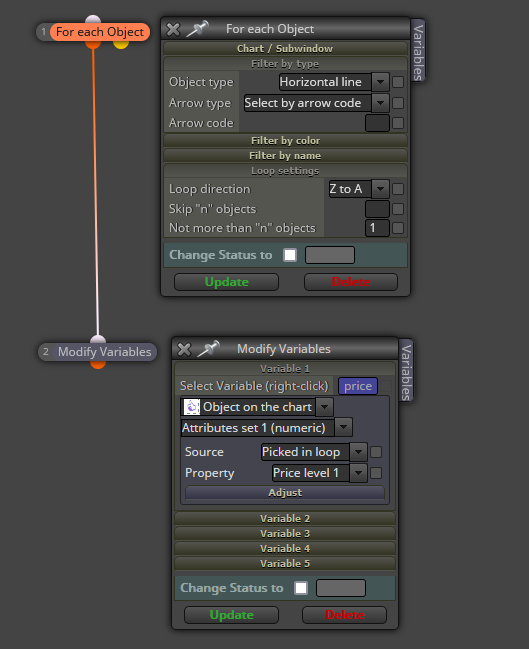This screenshot has width=529, height=649.
Task: Close the Modify Variables panel
Action: coord(184,349)
